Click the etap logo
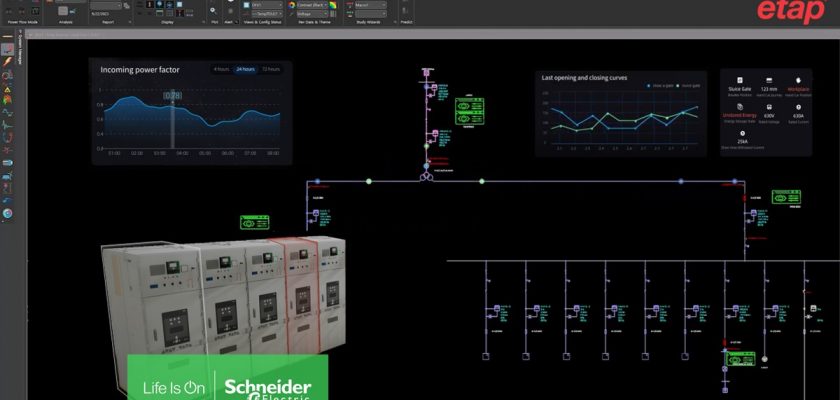The height and width of the screenshot is (400, 840). pyautogui.click(x=790, y=10)
